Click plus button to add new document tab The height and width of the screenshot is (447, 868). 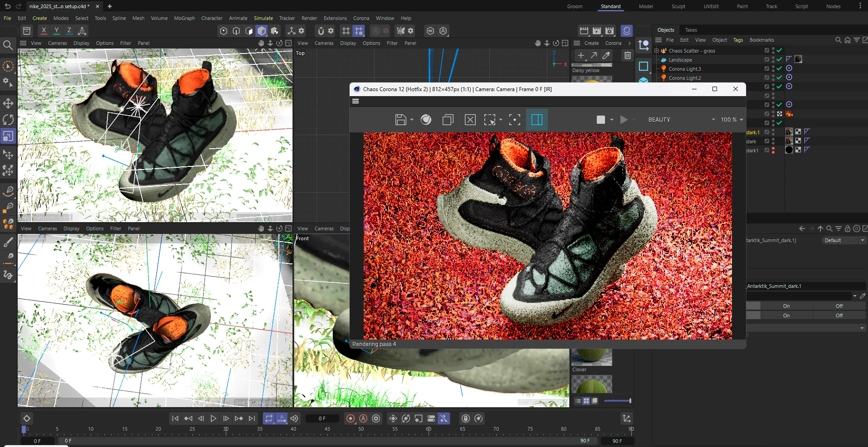pyautogui.click(x=110, y=6)
